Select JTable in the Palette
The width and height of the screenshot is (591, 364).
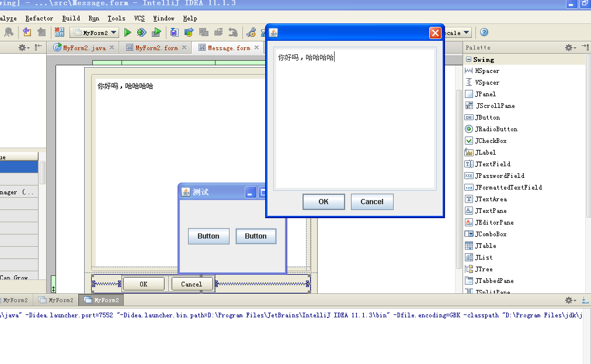[x=481, y=246]
